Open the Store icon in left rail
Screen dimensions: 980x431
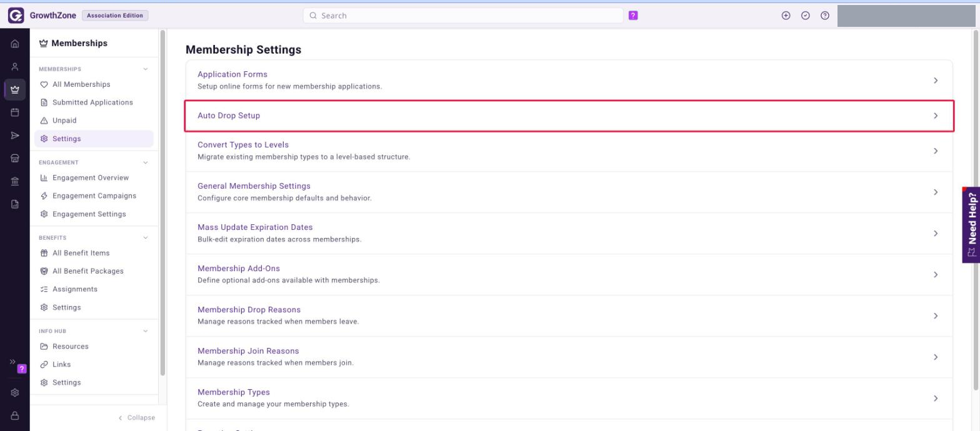pos(15,159)
